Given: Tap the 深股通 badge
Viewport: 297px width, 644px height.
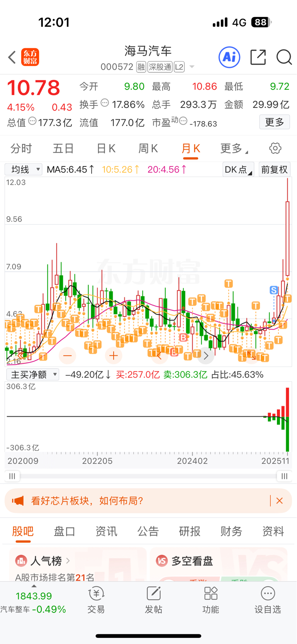Looking at the screenshot, I should tap(160, 67).
